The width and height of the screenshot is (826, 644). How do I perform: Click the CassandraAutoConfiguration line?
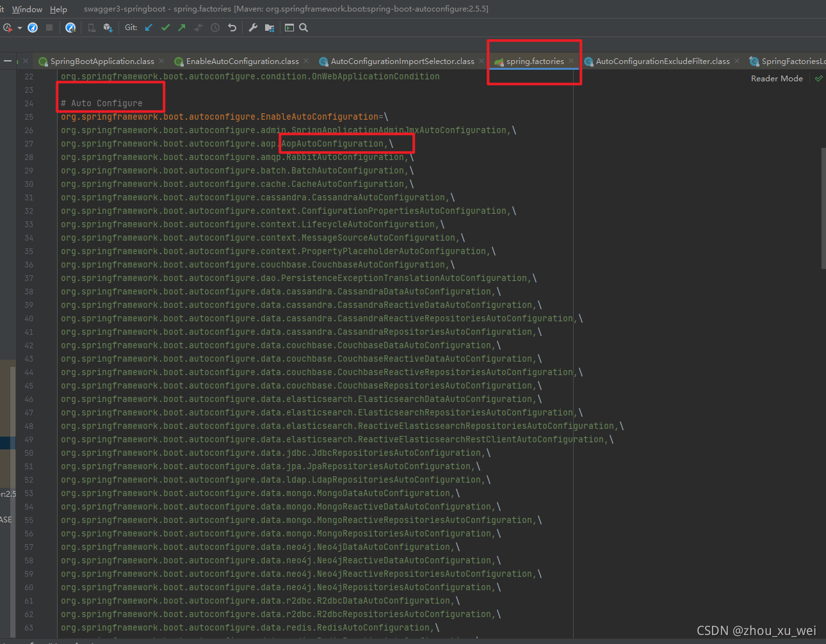point(258,198)
